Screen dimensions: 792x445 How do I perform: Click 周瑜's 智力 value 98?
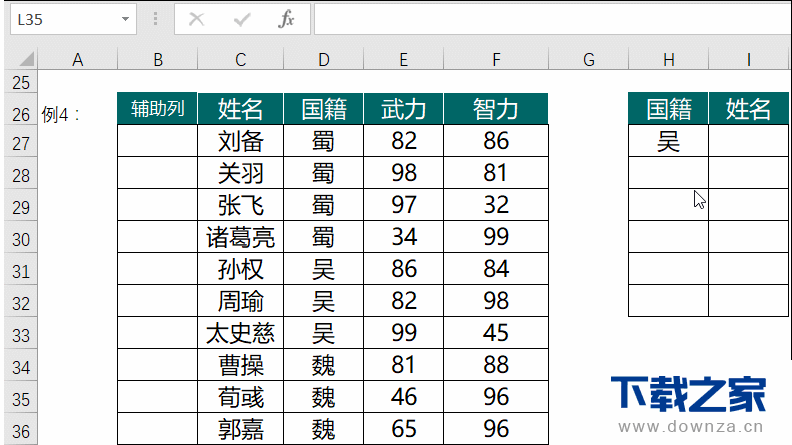pyautogui.click(x=496, y=301)
